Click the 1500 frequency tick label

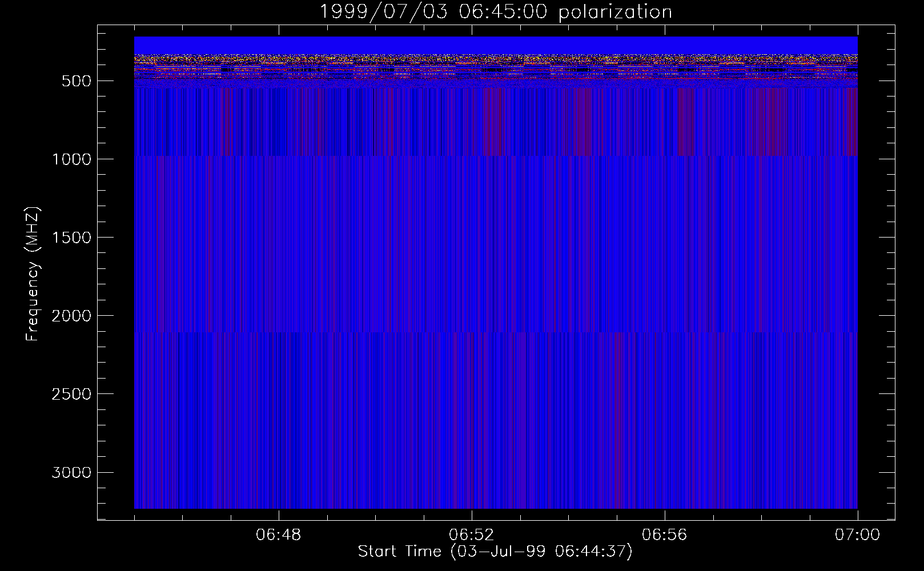71,238
